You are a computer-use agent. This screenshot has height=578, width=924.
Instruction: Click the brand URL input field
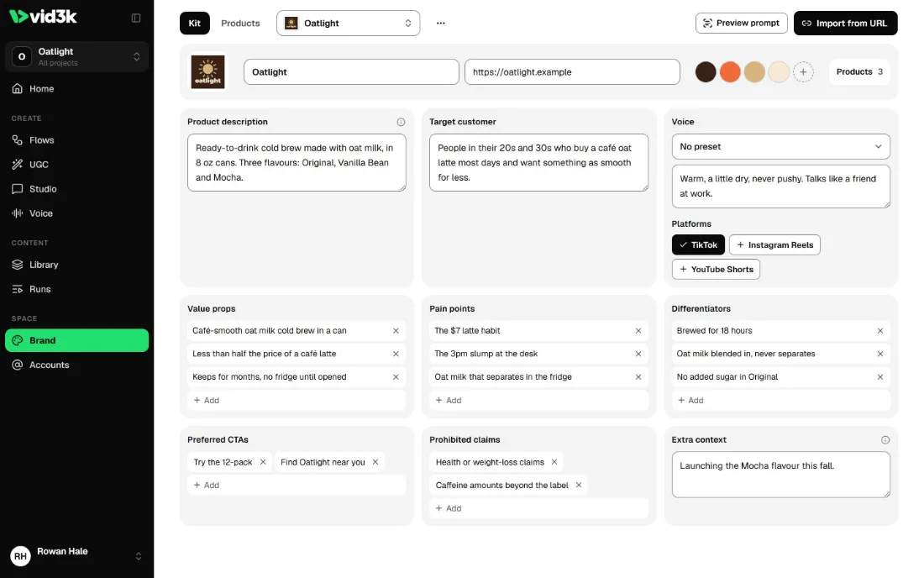click(x=572, y=72)
